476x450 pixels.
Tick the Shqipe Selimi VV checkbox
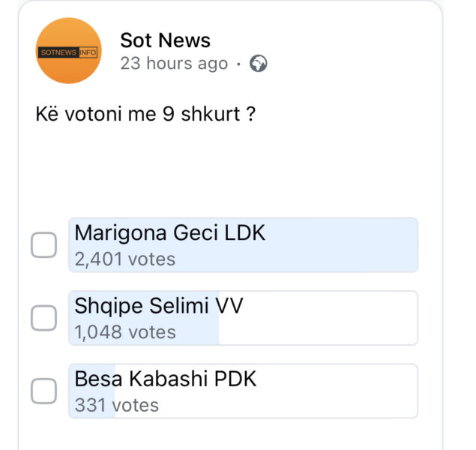pos(43,318)
